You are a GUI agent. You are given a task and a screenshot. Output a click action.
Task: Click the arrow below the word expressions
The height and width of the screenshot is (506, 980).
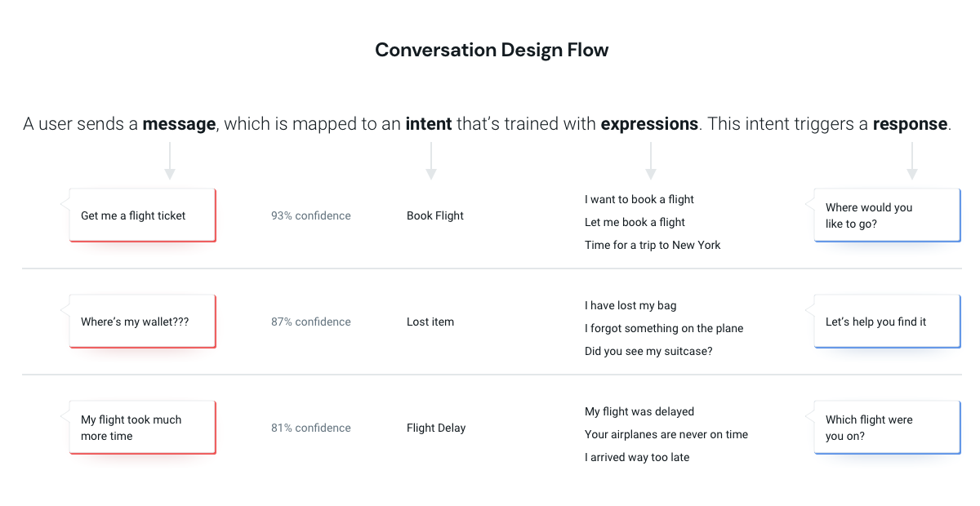click(x=651, y=161)
